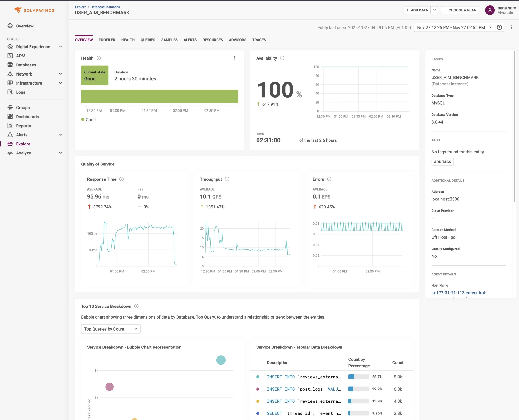Switch to the Queries tab
The image size is (519, 420).
click(x=148, y=40)
